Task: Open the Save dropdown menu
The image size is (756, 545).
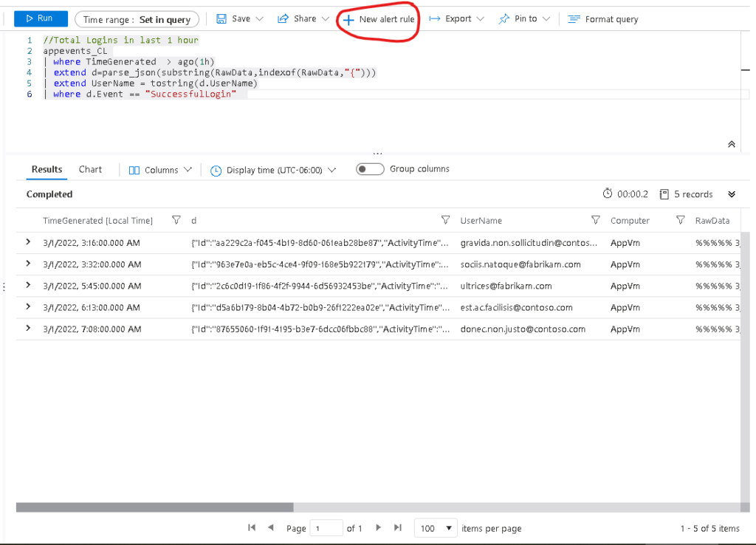Action: 240,19
